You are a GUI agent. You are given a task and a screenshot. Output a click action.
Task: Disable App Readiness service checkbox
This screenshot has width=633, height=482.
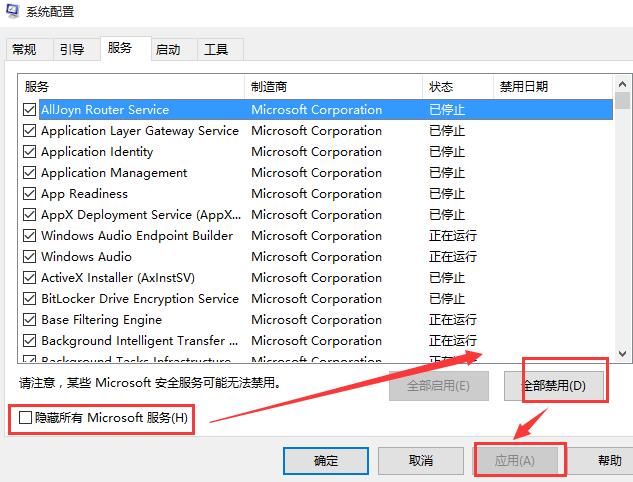click(29, 193)
